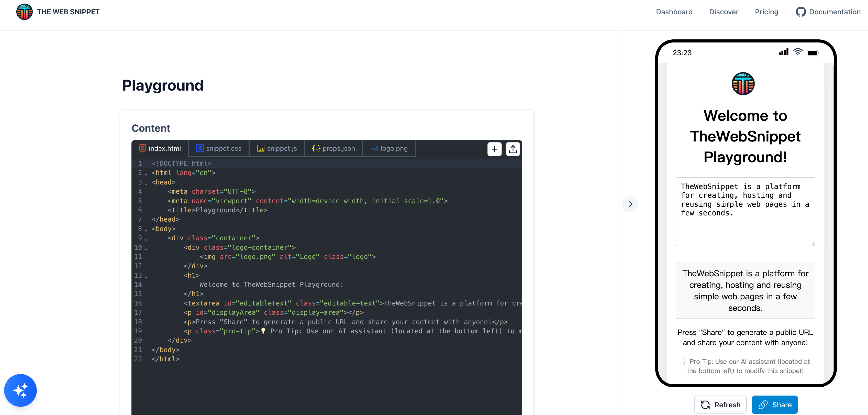
Task: Click the chain link icon on Share
Action: (763, 405)
